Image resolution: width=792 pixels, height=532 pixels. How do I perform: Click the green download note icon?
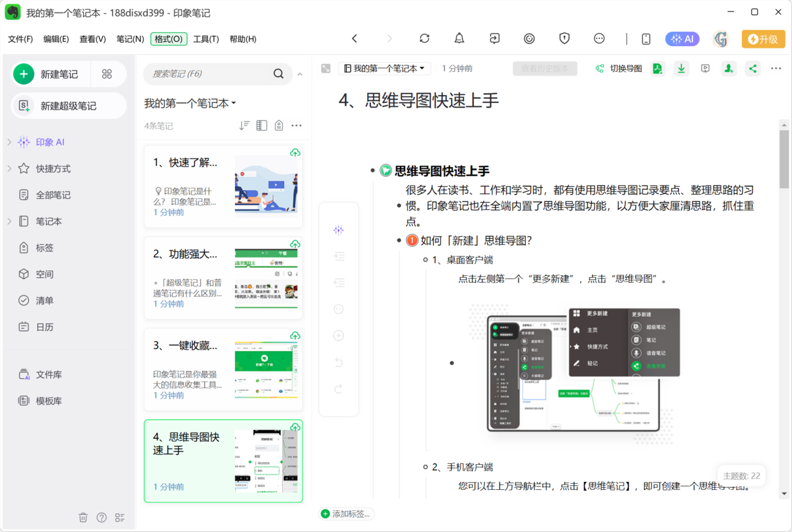click(x=681, y=68)
